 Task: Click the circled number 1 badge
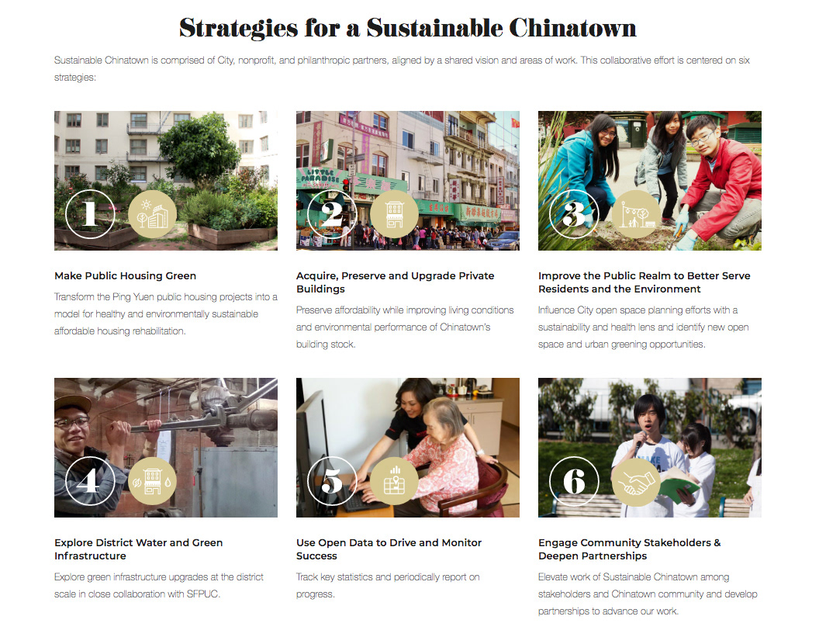coord(90,214)
